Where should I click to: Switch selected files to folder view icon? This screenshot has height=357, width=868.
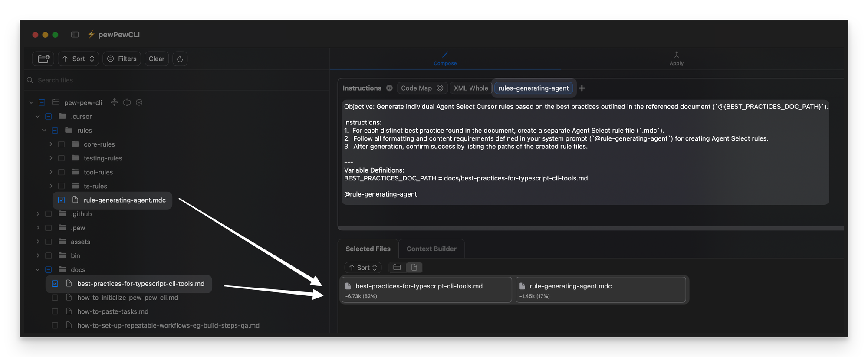397,267
